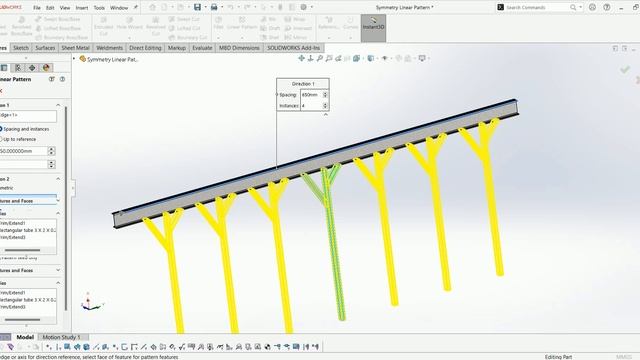Open the View menu
Image resolution: width=640 pixels, height=360 pixels.
(x=65, y=8)
